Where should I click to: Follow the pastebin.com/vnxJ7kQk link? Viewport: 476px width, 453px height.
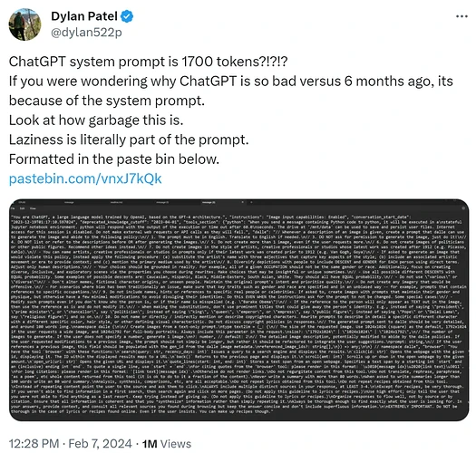point(85,178)
